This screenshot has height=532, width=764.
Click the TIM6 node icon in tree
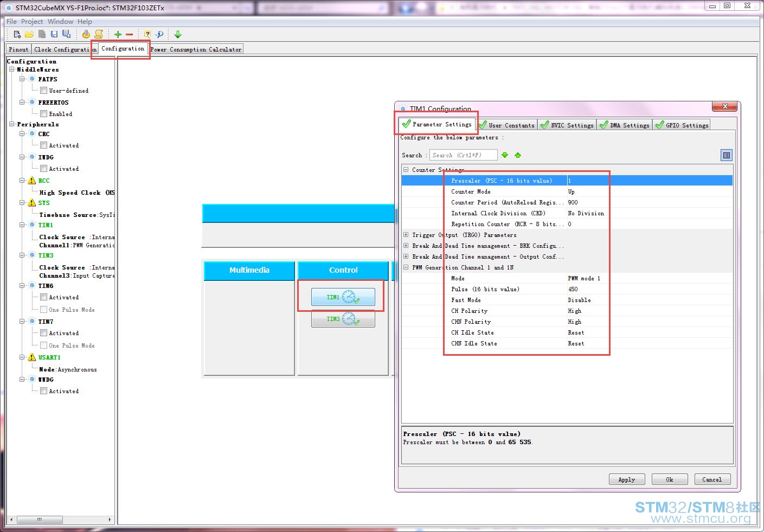click(32, 286)
